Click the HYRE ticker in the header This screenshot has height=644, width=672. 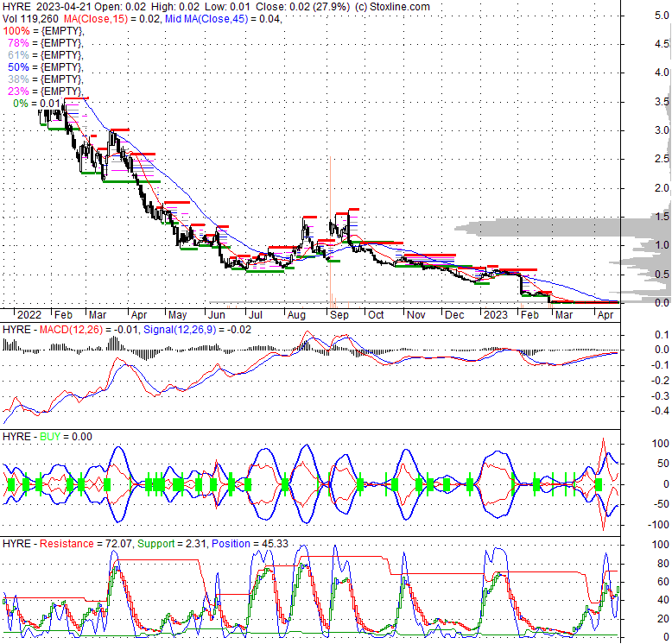(x=16, y=6)
